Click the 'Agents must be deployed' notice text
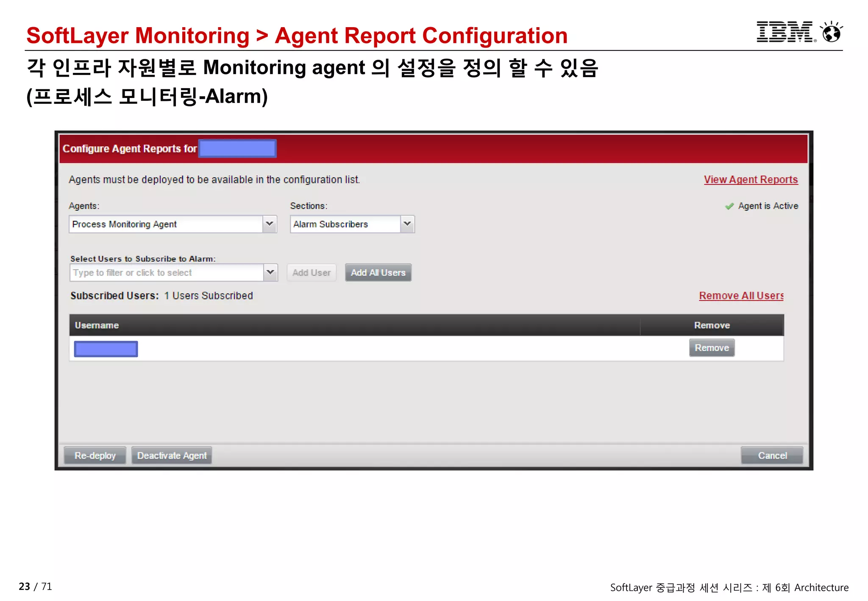 click(x=214, y=180)
